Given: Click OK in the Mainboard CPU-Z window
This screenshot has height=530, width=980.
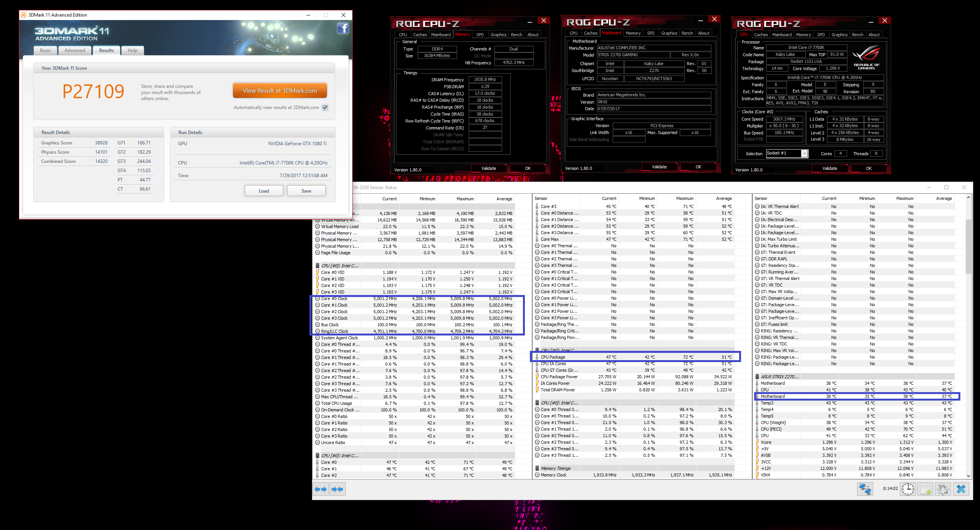Looking at the screenshot, I should pos(698,167).
